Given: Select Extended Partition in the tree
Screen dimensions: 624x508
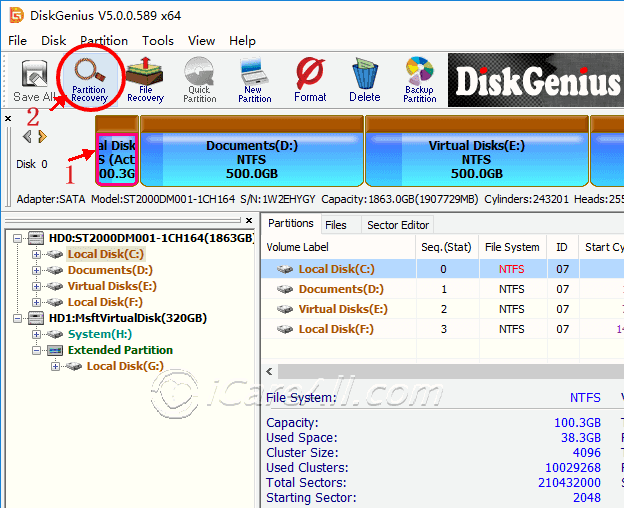Looking at the screenshot, I should click(x=120, y=350).
